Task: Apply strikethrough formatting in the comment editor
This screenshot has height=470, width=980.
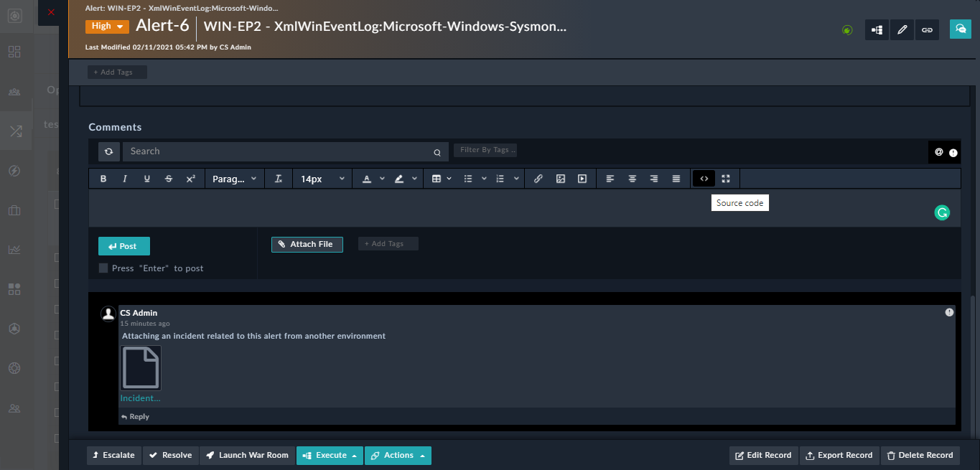Action: coord(169,178)
